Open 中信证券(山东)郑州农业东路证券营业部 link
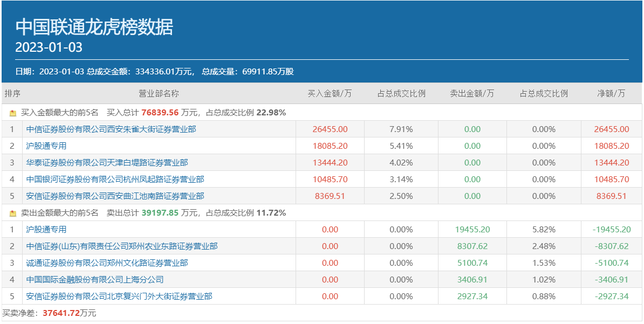Viewport: 644px width, 324px height. click(x=122, y=246)
